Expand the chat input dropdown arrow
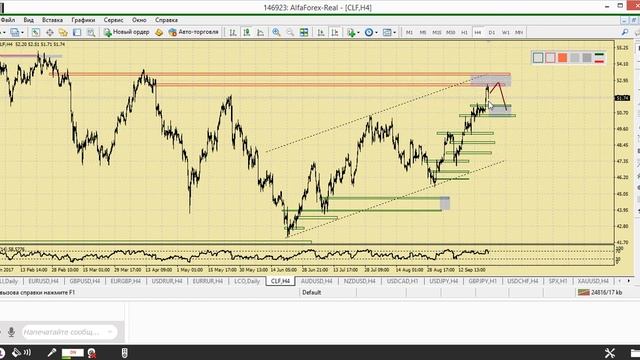 click(x=110, y=332)
